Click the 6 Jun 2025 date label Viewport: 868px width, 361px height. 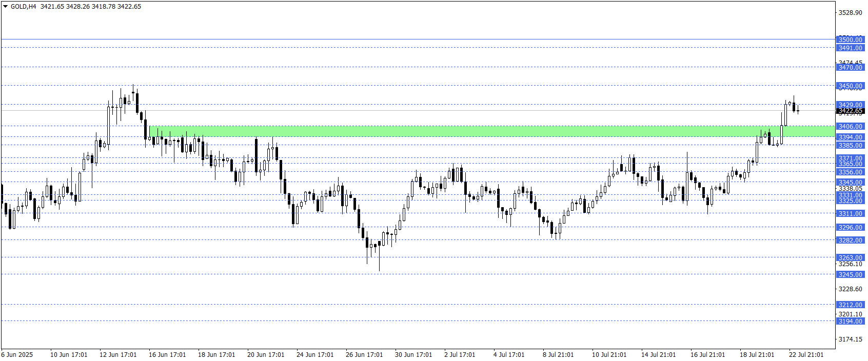click(x=17, y=355)
